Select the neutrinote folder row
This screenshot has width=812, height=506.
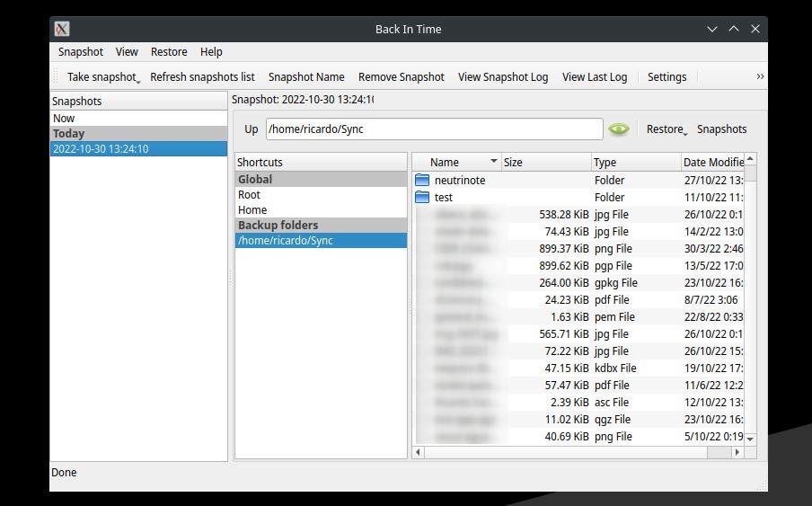578,181
